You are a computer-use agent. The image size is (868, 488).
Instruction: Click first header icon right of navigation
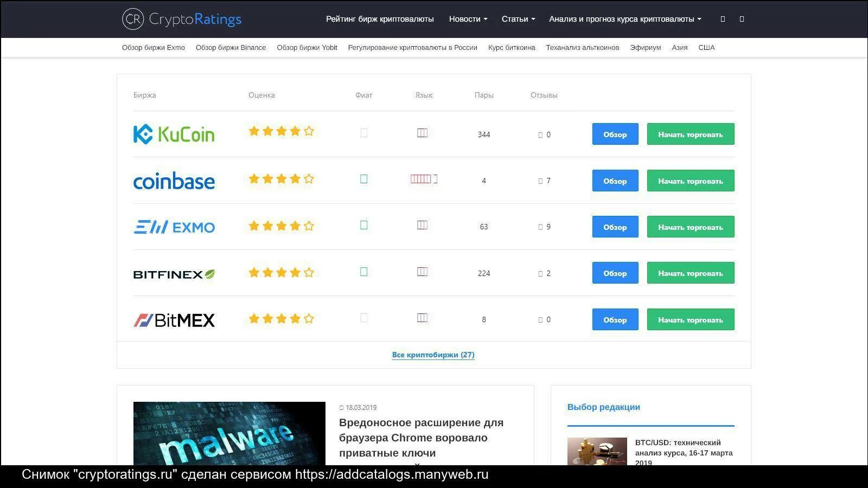tap(723, 19)
